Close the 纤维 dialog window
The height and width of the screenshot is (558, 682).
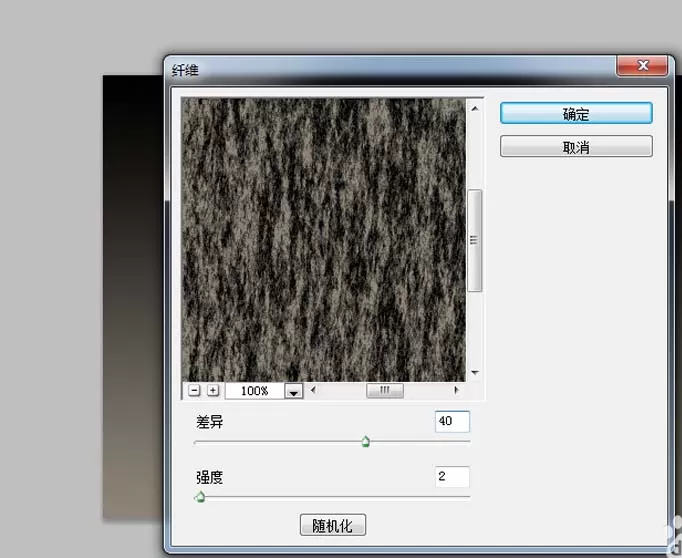pyautogui.click(x=642, y=66)
